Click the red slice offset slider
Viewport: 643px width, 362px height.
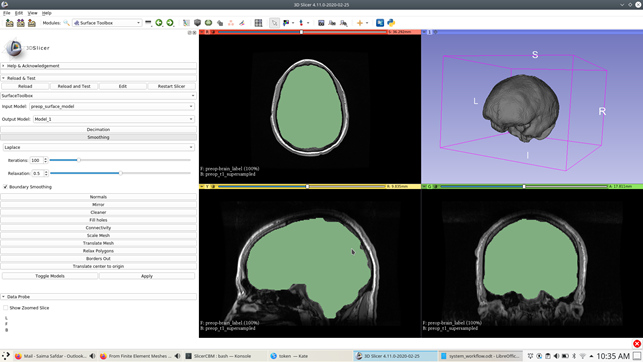301,32
